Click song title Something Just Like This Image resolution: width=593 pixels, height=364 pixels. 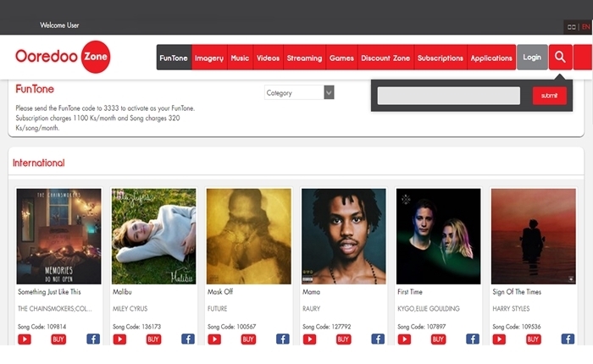49,292
